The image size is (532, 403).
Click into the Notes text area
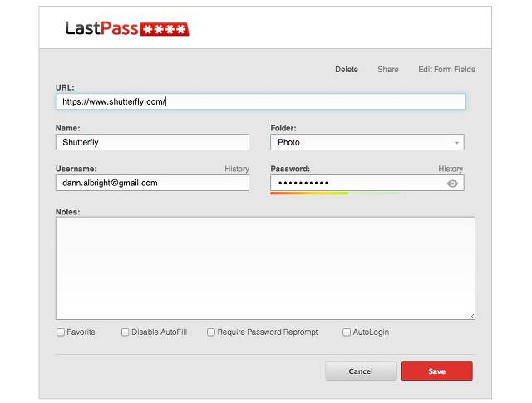[265, 268]
